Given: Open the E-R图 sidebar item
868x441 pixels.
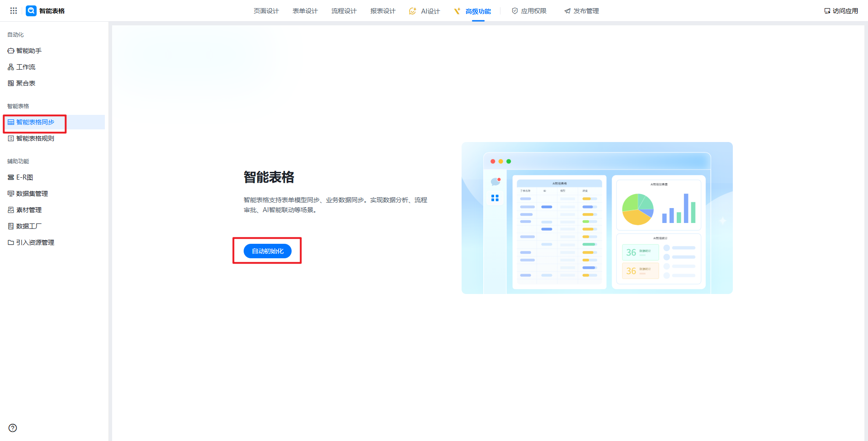Looking at the screenshot, I should (24, 177).
